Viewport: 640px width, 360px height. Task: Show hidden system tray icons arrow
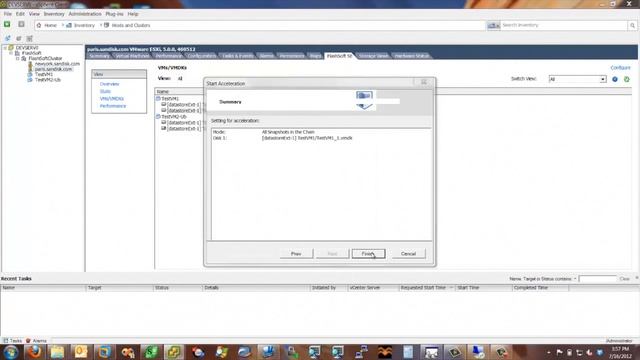point(549,352)
